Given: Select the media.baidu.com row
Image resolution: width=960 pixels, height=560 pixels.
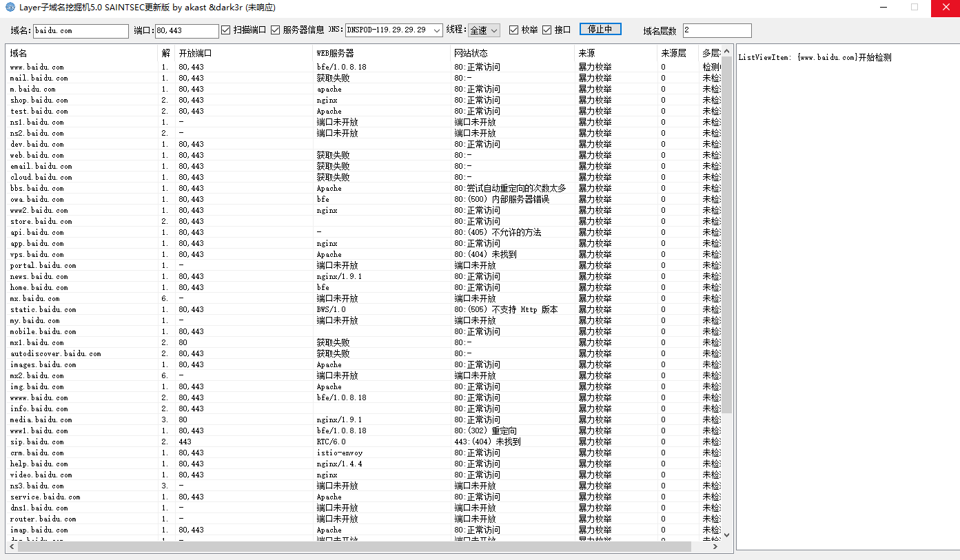Looking at the screenshot, I should pos(364,419).
